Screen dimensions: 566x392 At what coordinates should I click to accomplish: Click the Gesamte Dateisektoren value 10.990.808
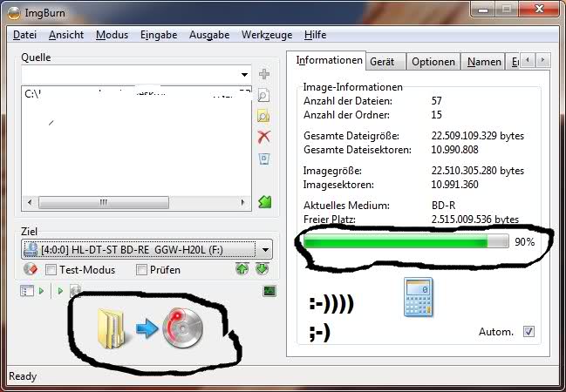[454, 150]
